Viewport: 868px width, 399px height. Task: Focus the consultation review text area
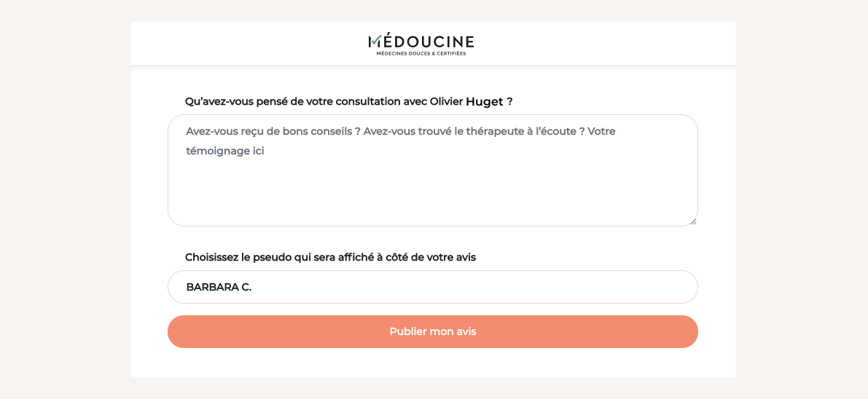(432, 182)
